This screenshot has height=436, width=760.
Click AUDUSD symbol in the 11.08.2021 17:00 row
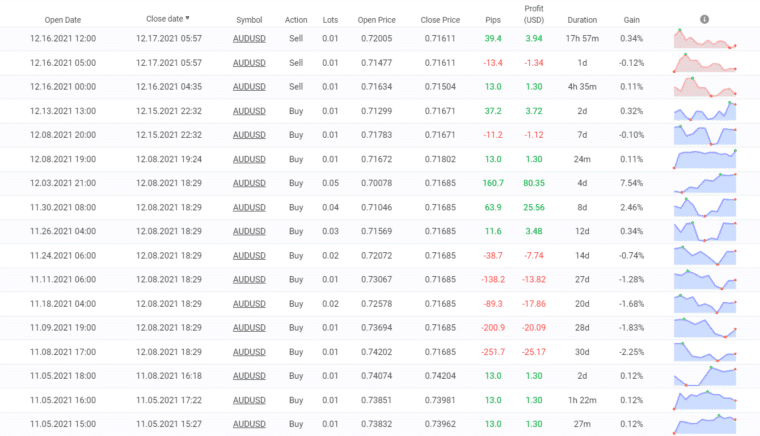point(249,352)
